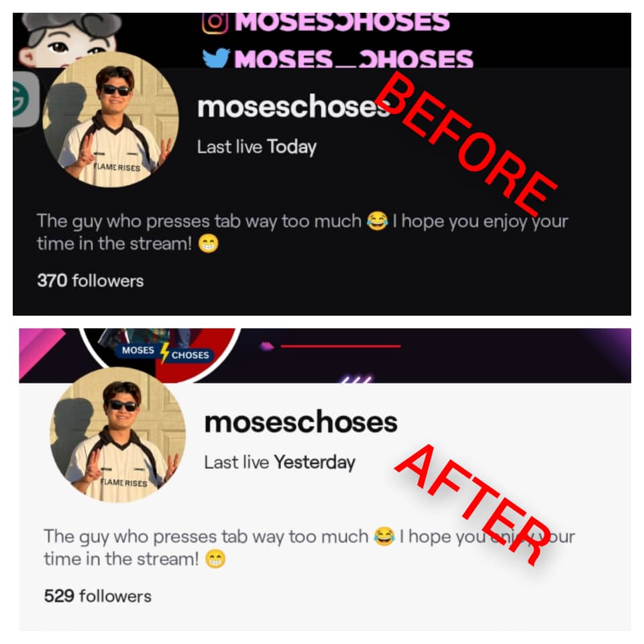
Task: Open the profile picture in light panel
Action: tap(118, 435)
